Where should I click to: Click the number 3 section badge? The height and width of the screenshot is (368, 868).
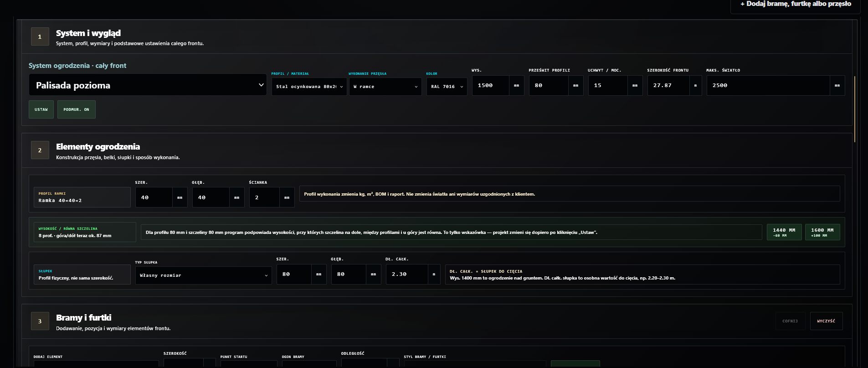point(40,321)
